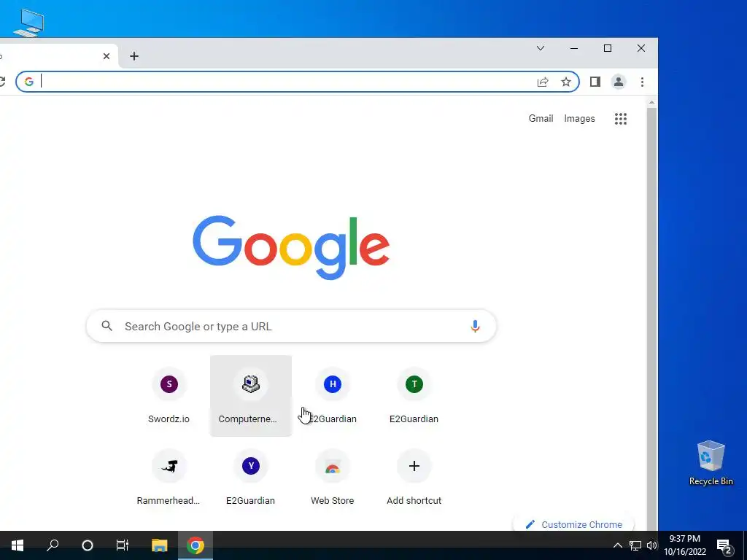Select the computer desktop icon

pyautogui.click(x=28, y=22)
